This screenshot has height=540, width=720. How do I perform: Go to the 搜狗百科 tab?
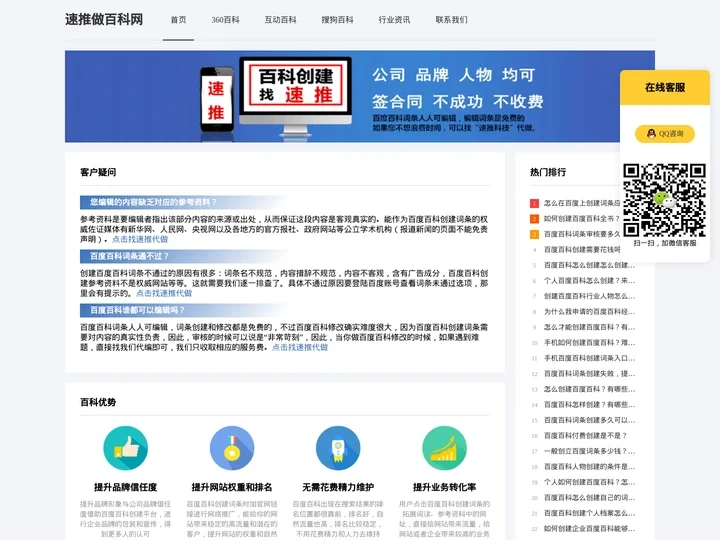(337, 20)
